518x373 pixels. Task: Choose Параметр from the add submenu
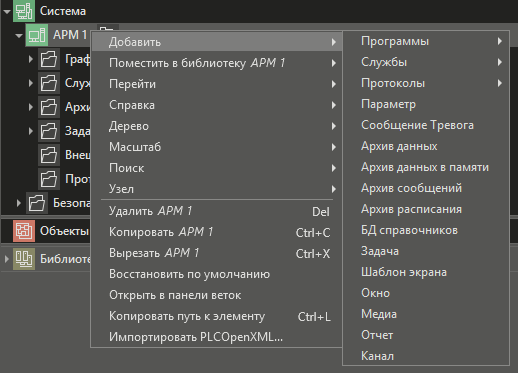point(426,104)
